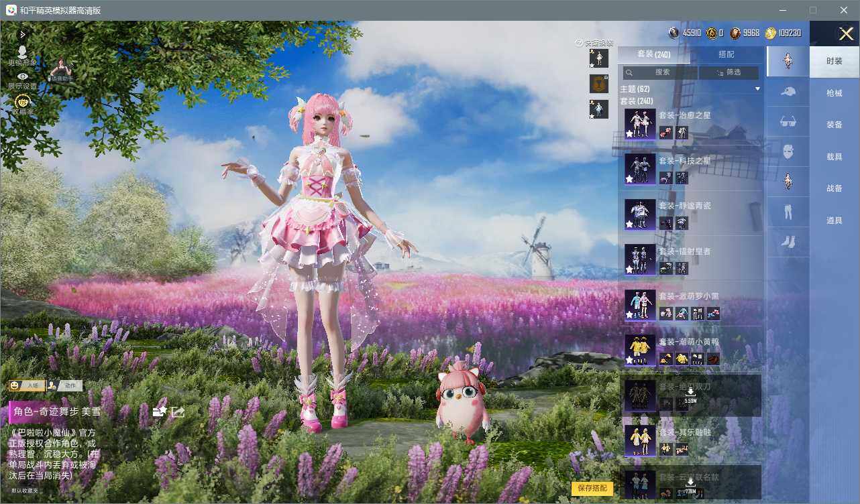
Task: Click the silver currency showing 45910
Action: [685, 33]
